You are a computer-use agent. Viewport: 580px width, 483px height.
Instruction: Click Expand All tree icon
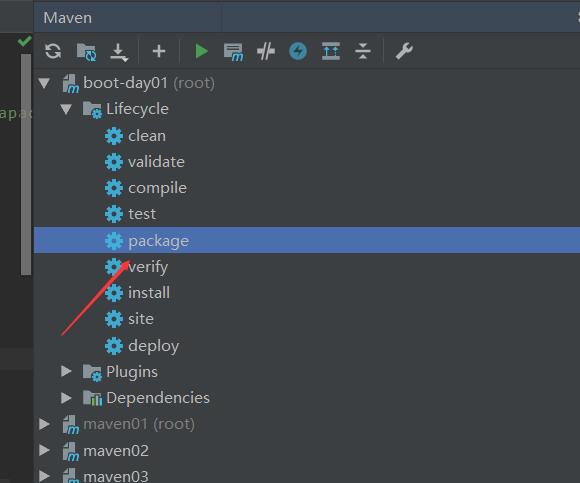331,51
